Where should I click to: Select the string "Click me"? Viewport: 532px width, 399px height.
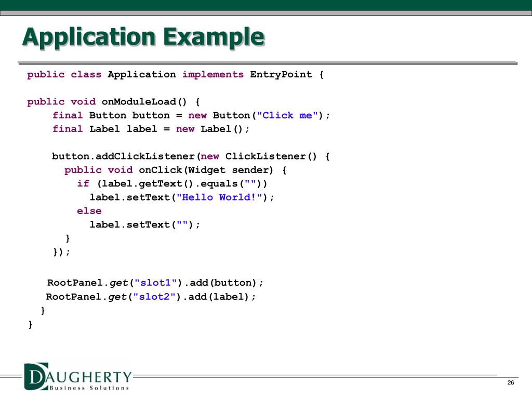pyautogui.click(x=287, y=115)
